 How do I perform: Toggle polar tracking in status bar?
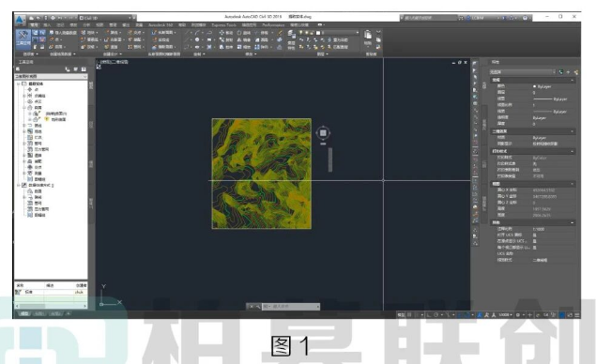(436, 315)
